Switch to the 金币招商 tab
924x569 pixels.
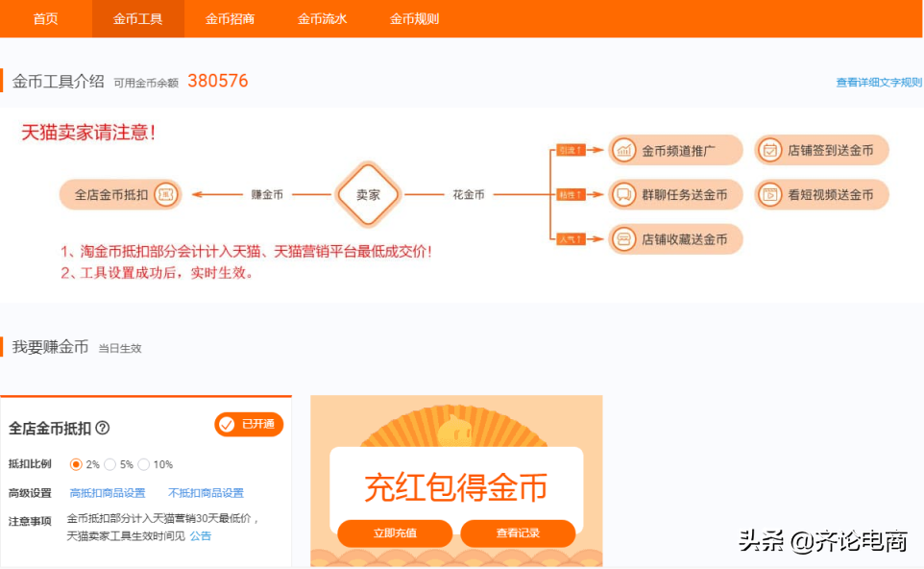(230, 19)
